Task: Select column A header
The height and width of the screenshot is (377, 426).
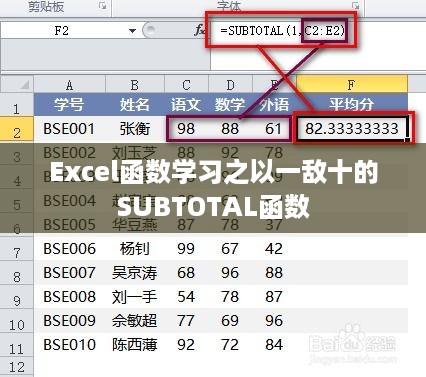Action: (x=69, y=85)
